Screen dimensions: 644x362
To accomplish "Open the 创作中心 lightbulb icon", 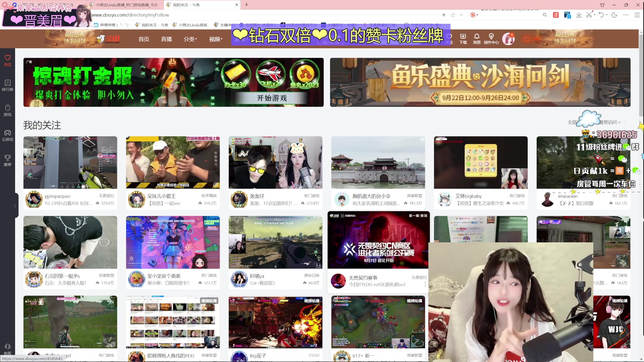I will pyautogui.click(x=491, y=39).
